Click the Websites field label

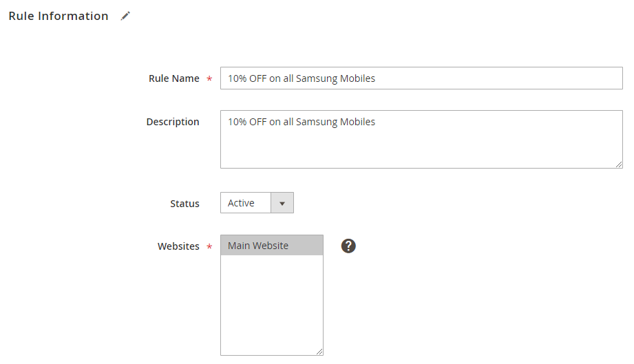pyautogui.click(x=178, y=246)
